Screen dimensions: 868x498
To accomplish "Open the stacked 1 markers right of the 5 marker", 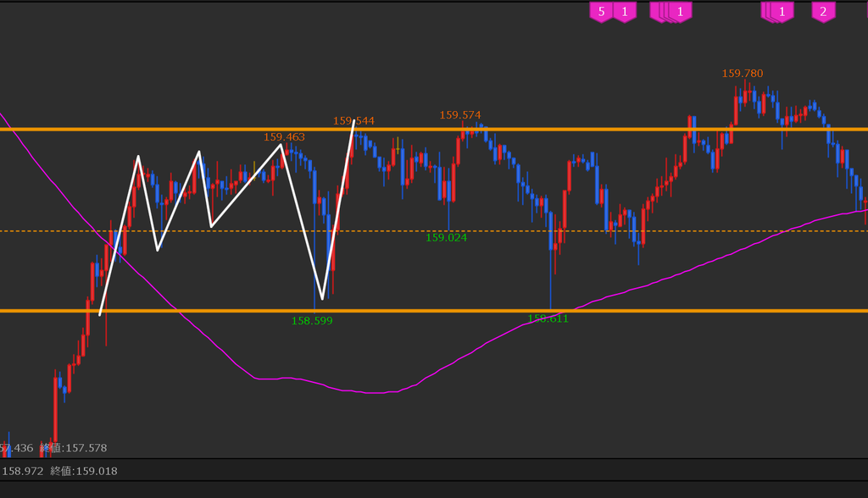I will coord(671,12).
